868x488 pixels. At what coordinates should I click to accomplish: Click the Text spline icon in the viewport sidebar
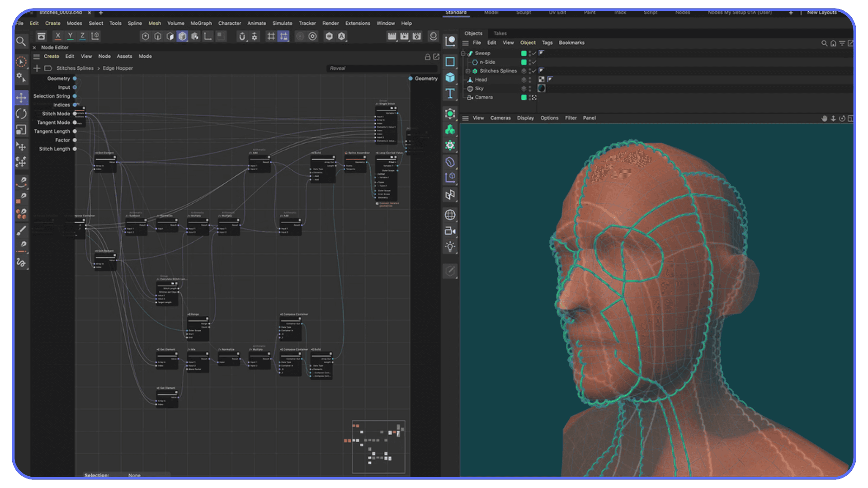pyautogui.click(x=450, y=94)
